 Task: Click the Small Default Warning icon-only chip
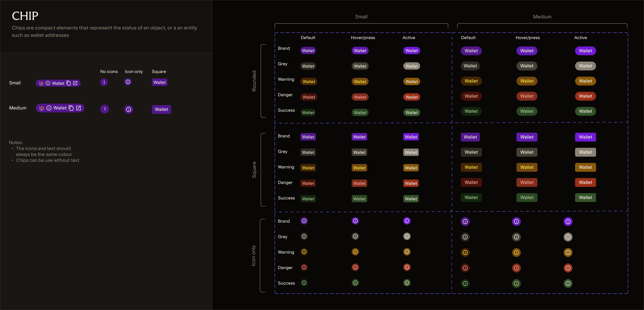point(304,252)
